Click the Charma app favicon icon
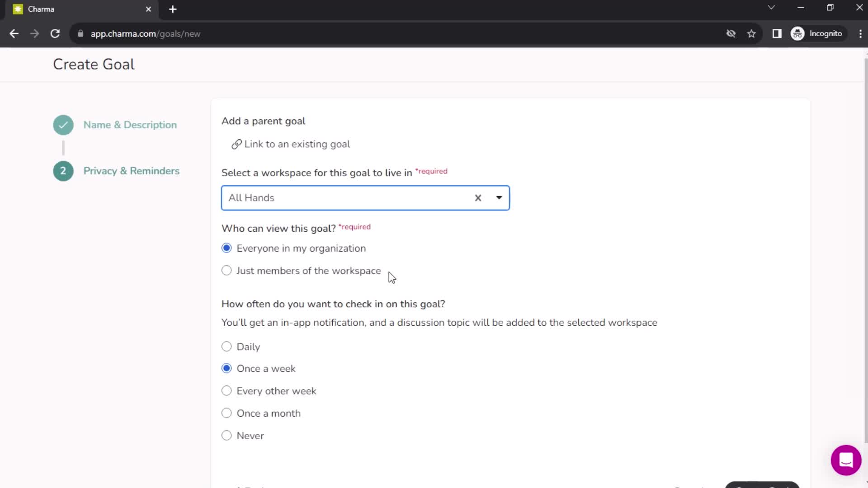868x488 pixels. click(17, 9)
